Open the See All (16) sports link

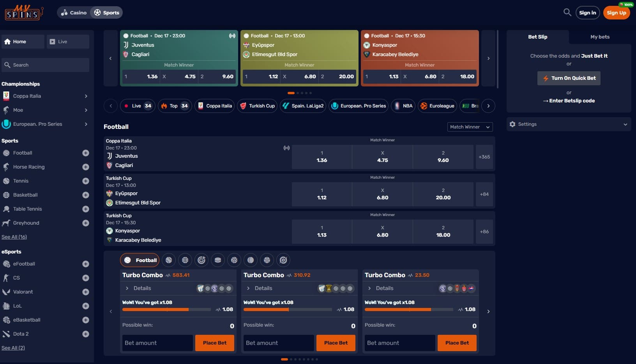click(x=14, y=237)
